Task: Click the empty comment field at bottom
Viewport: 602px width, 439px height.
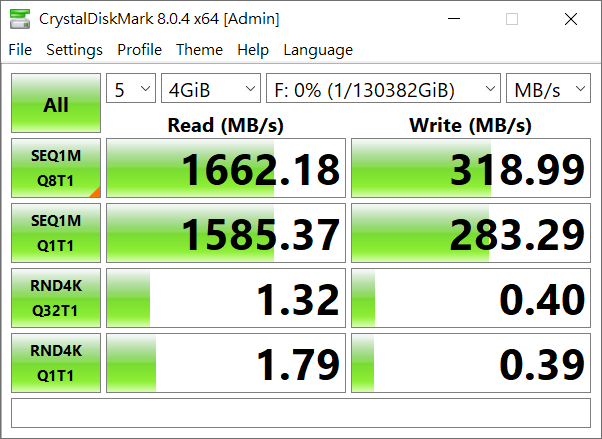Action: pos(301,413)
